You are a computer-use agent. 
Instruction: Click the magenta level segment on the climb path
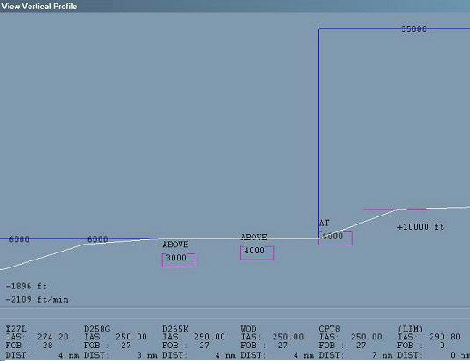pos(380,209)
